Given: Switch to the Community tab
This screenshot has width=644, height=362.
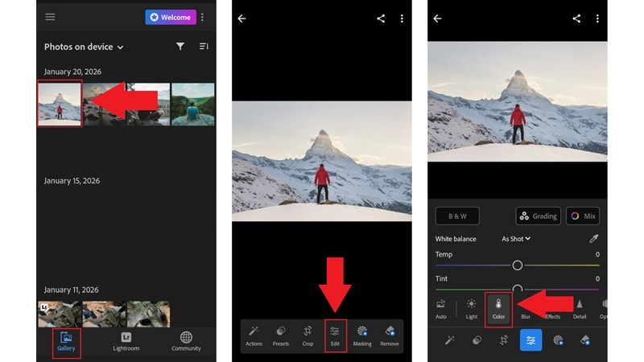Looking at the screenshot, I should click(186, 343).
